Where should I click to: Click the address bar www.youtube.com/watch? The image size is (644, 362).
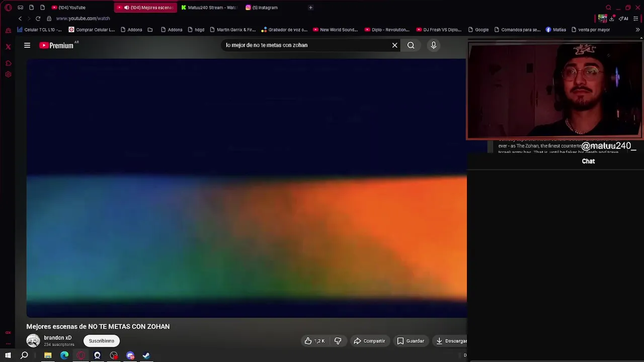pos(83,19)
